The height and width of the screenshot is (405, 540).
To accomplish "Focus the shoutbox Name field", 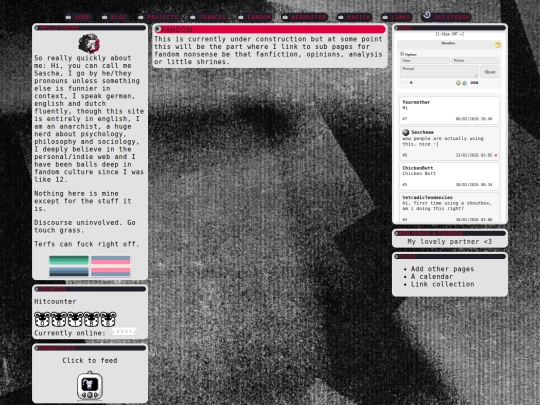I will coord(425,61).
